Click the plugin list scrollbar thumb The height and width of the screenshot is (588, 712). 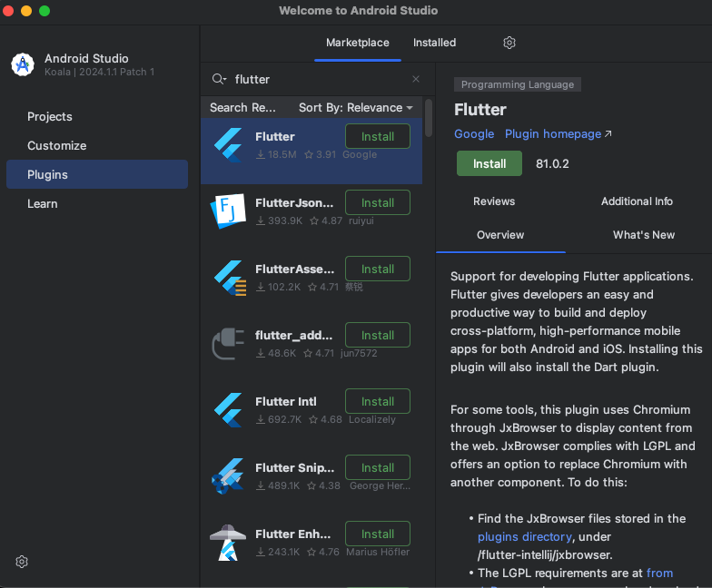tap(429, 118)
